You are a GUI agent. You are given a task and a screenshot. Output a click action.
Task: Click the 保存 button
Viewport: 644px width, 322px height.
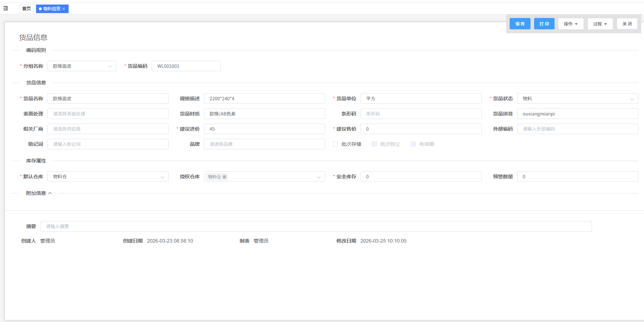(520, 24)
